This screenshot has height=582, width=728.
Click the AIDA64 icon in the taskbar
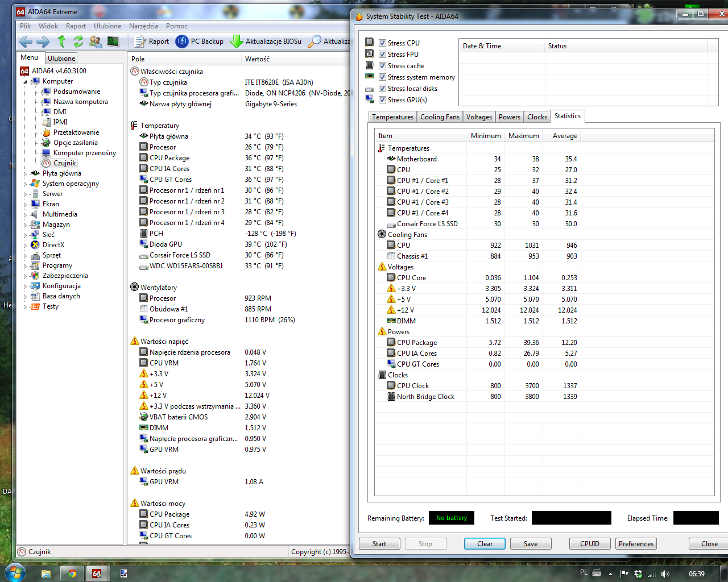(97, 573)
